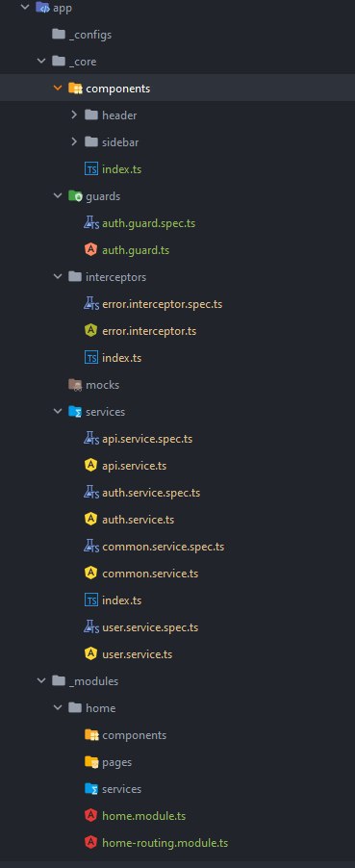Image resolution: width=355 pixels, height=868 pixels.
Task: Click the flask icon of user.service.spec.ts
Action: [x=91, y=627]
